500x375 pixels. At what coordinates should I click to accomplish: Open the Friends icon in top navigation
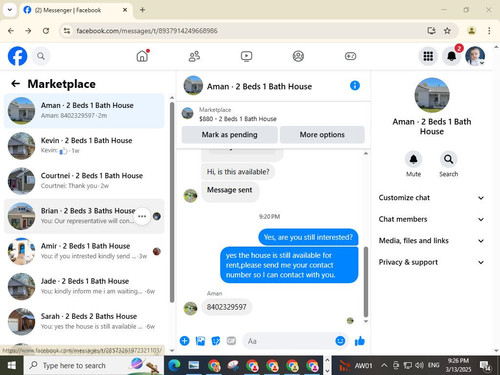(x=194, y=56)
